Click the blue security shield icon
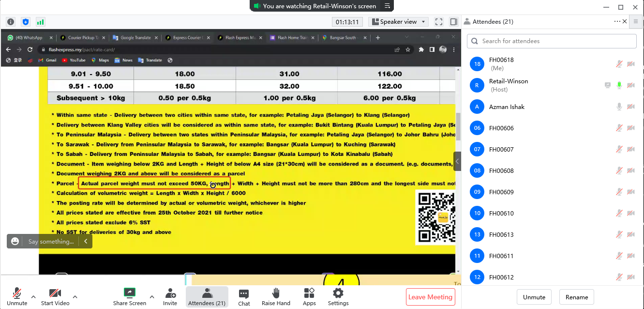644x309 pixels. pos(26,22)
